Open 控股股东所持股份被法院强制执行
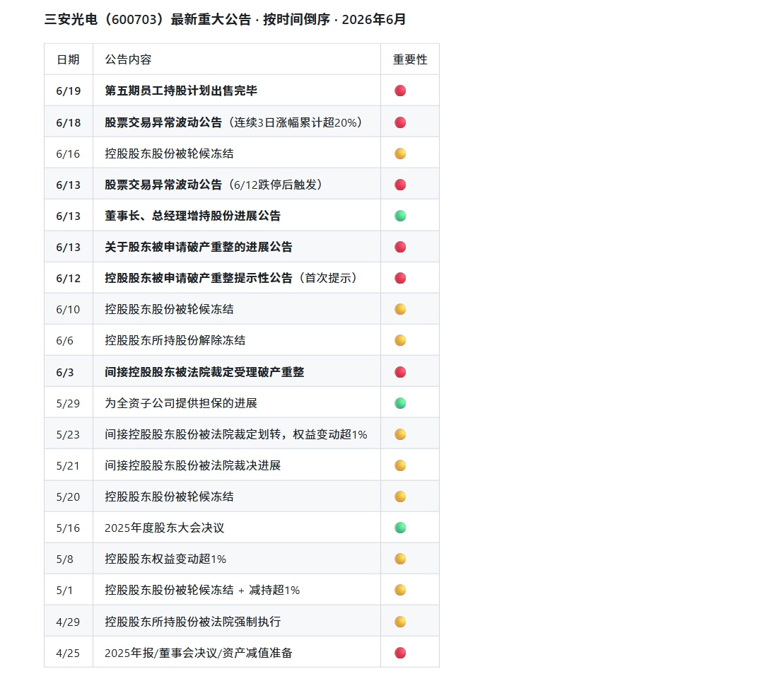The image size is (784, 674). pos(192,622)
